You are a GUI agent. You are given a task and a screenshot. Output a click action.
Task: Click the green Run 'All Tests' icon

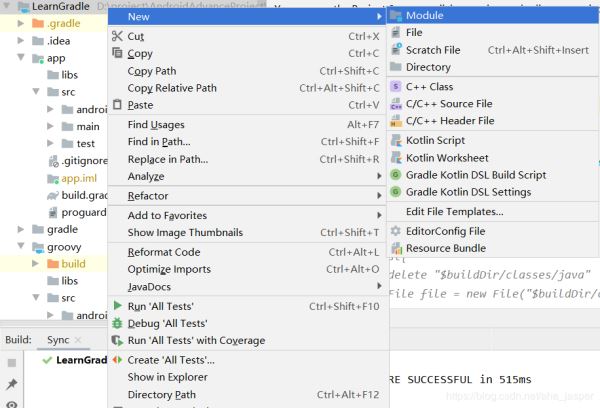[117, 306]
